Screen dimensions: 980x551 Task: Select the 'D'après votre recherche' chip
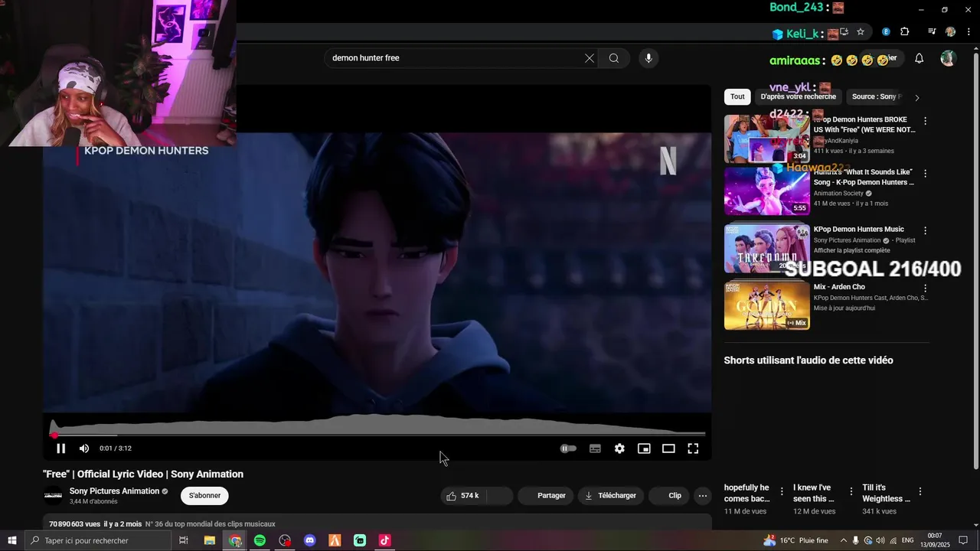tap(799, 96)
